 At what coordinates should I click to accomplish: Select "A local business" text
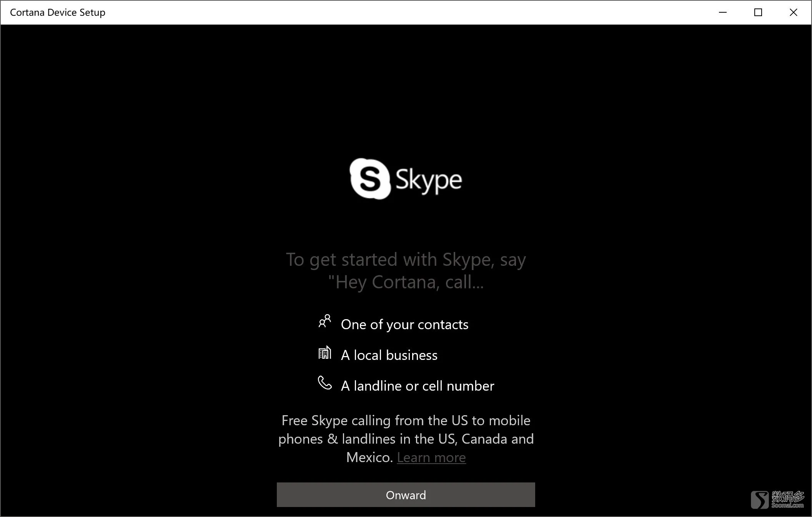[x=389, y=355]
